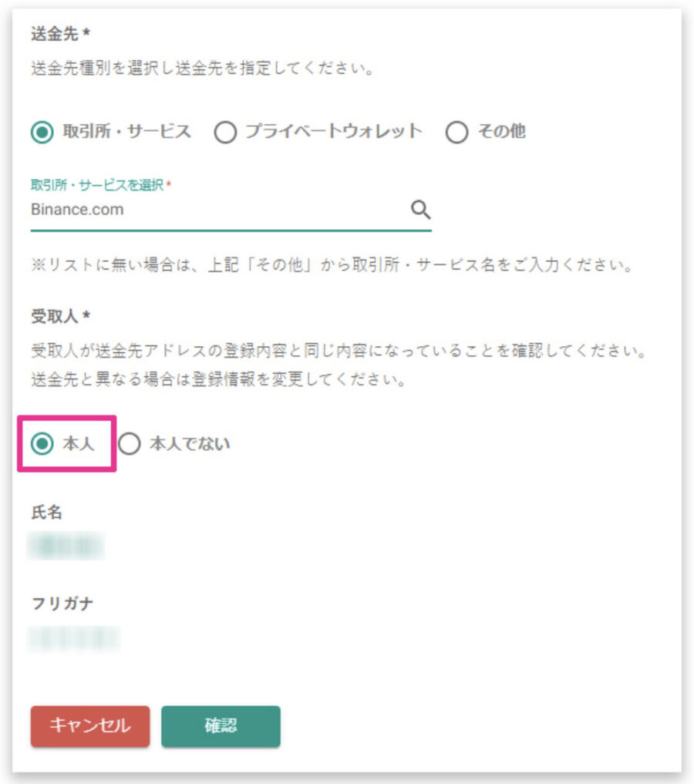Select the 取引所・サービス radio button
Image resolution: width=694 pixels, height=784 pixels.
tap(42, 132)
